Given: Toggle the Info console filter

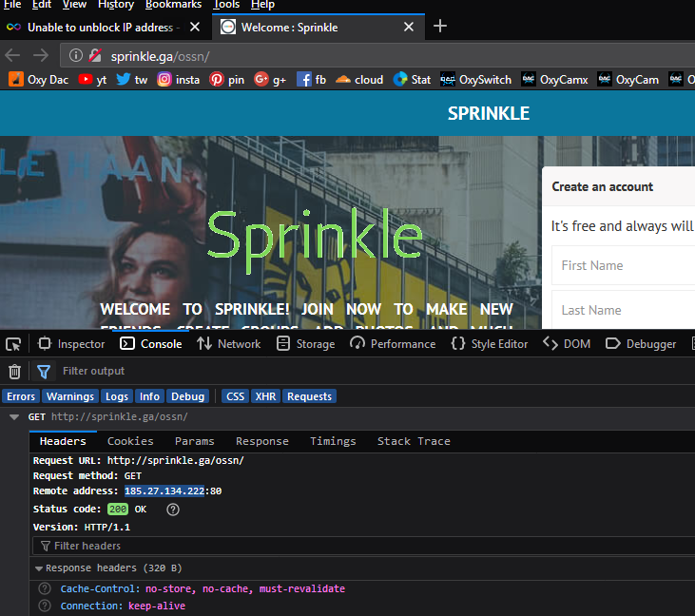Looking at the screenshot, I should (150, 396).
